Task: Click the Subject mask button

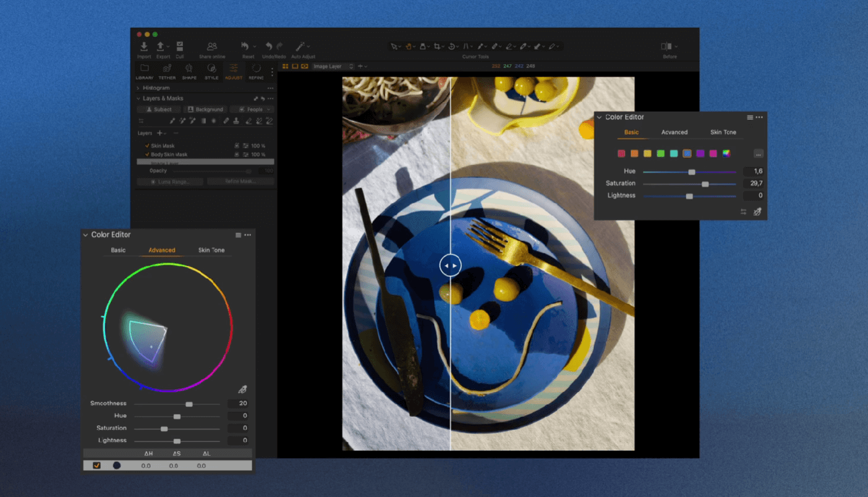Action: click(x=159, y=109)
